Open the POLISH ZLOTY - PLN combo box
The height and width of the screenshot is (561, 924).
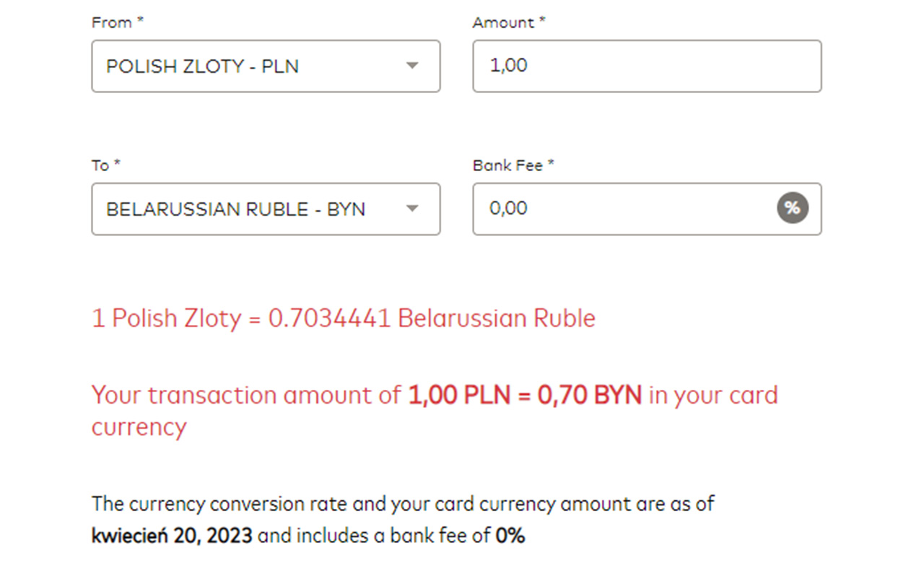[x=245, y=66]
